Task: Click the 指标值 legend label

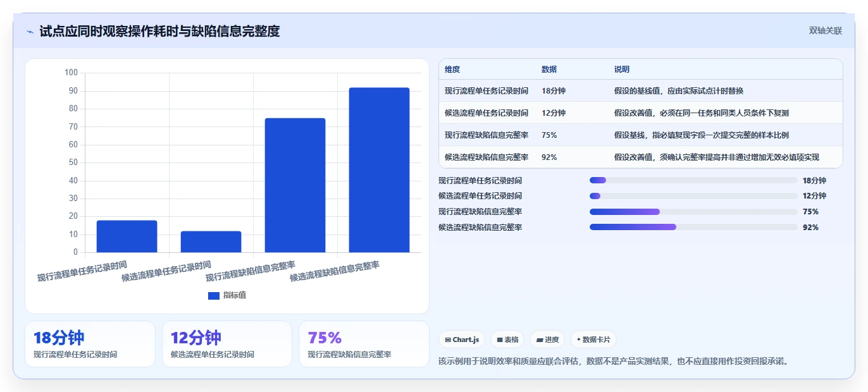Action: tap(235, 295)
